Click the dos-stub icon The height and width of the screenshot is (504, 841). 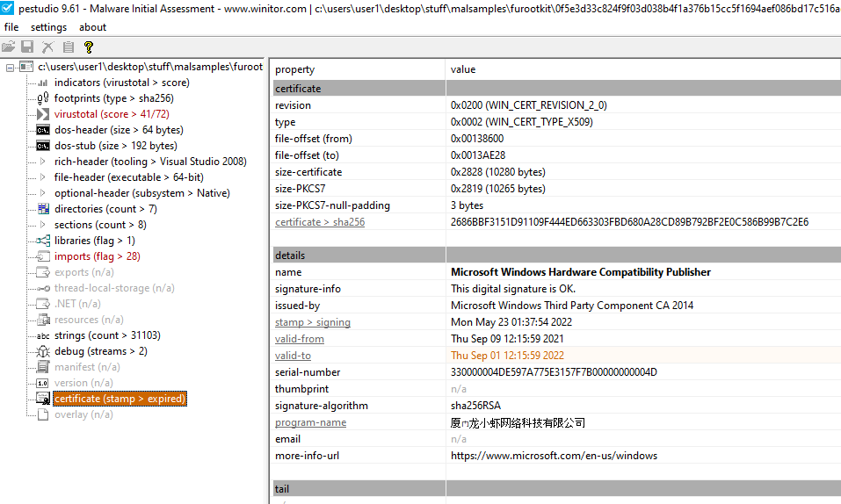(43, 146)
